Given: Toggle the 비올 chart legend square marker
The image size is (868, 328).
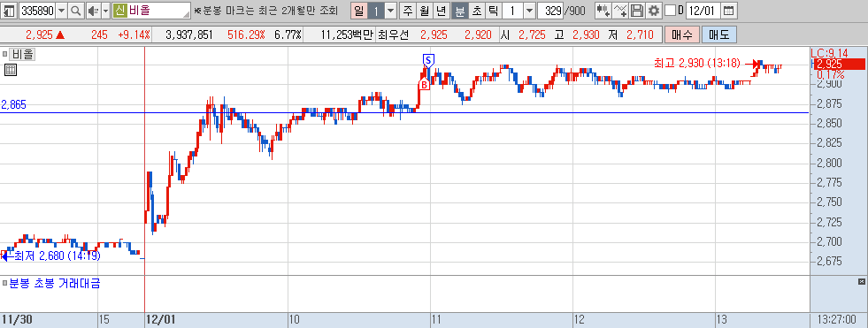Looking at the screenshot, I should 5,54.
